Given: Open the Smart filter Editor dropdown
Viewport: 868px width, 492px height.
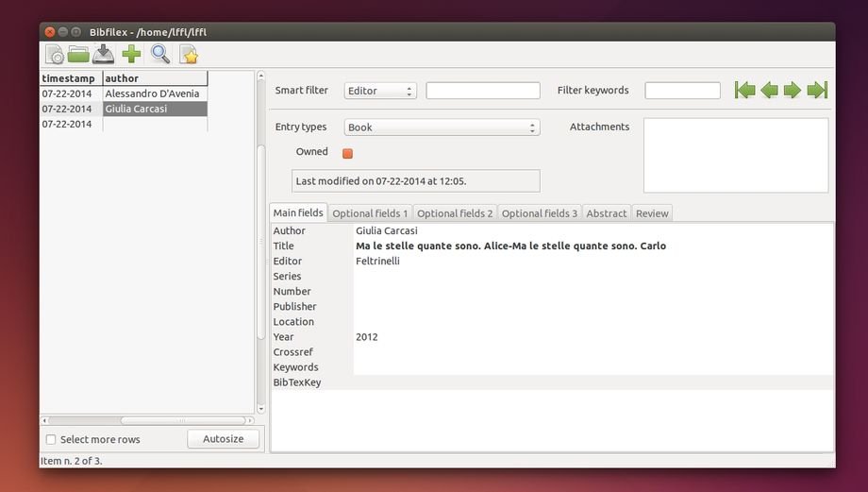Looking at the screenshot, I should (380, 91).
